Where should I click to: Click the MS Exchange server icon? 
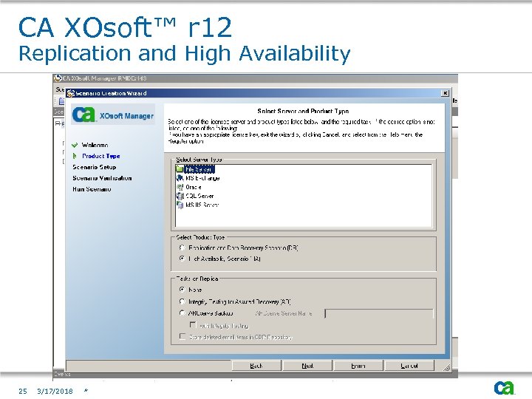pyautogui.click(x=180, y=178)
